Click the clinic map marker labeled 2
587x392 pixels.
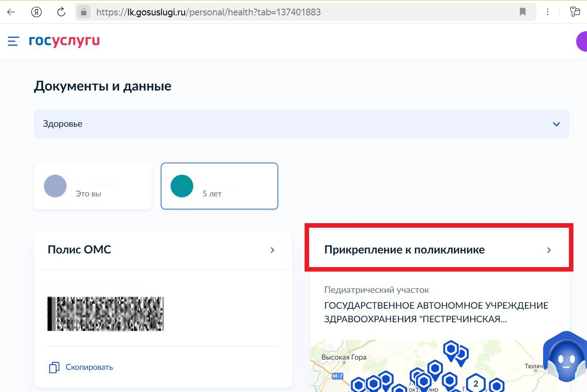475,384
